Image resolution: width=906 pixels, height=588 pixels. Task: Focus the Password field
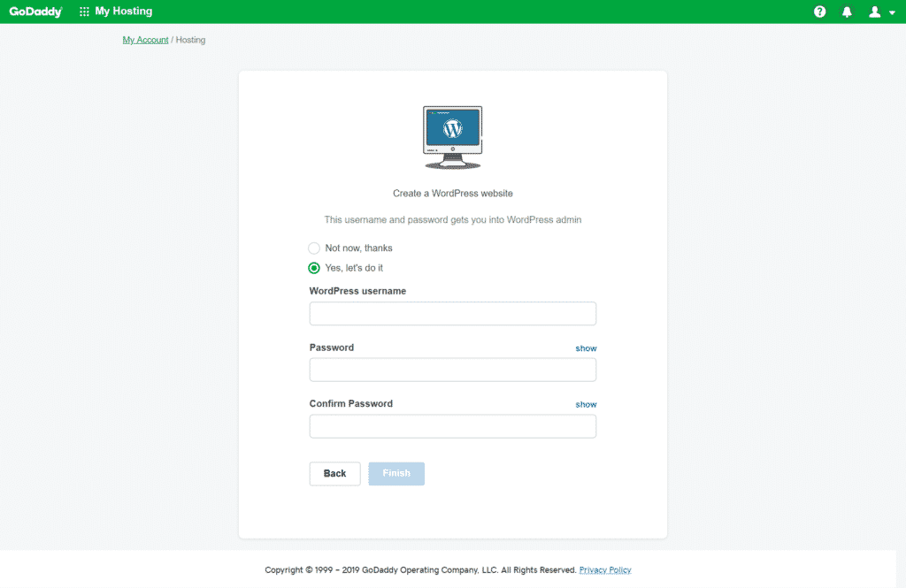[x=452, y=370]
